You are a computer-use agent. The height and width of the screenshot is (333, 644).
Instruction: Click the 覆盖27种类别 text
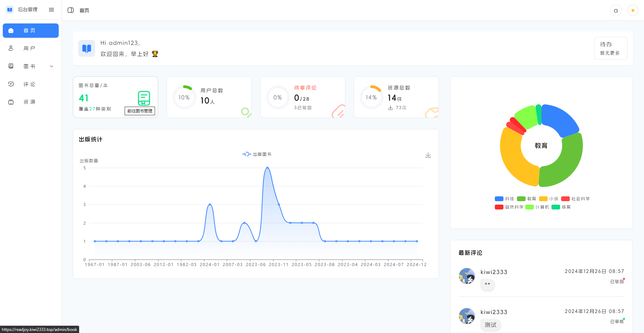click(x=95, y=109)
